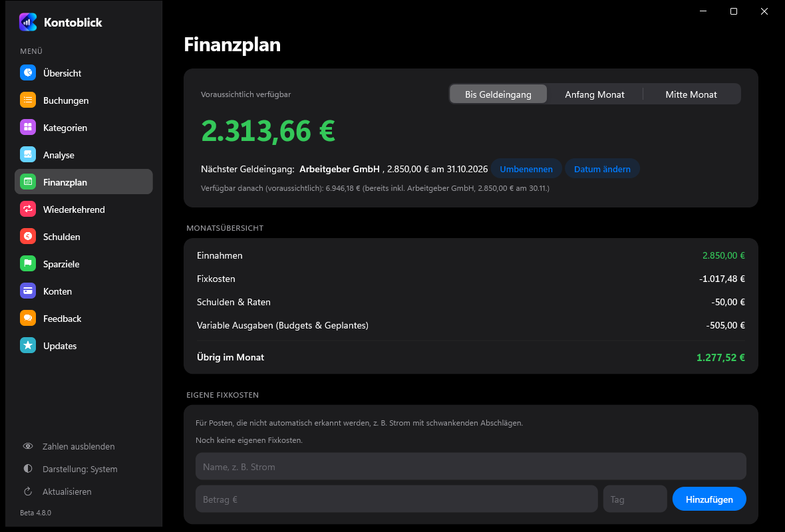Click the Finanzplan page heading
Screen dimensions: 785x532
(232, 45)
